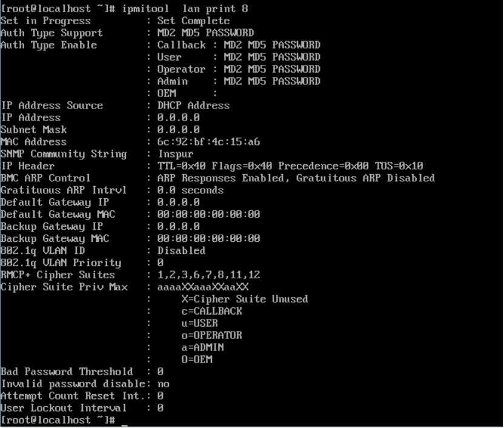Click the 802.1q VLAN ID Disabled value
The width and height of the screenshot is (504, 428).
coord(181,251)
